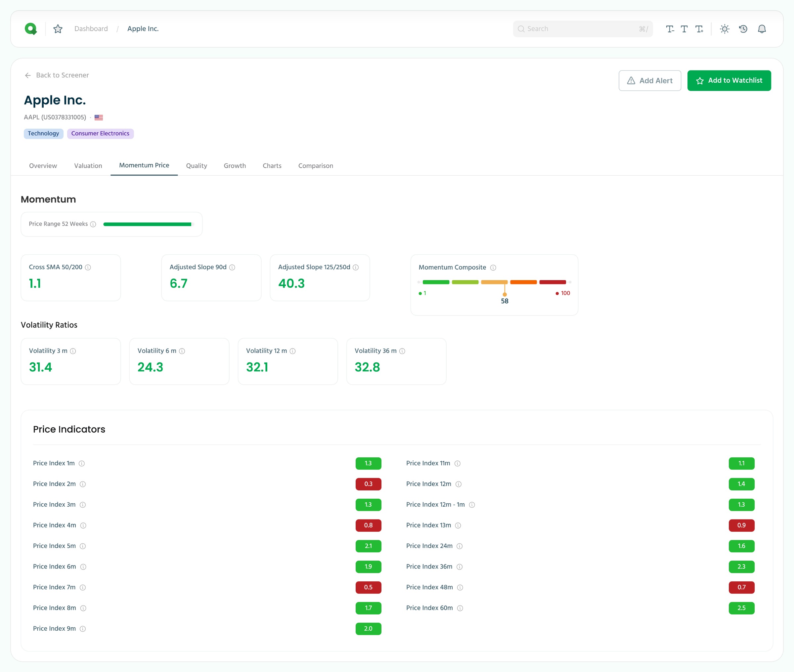
Task: Show info for Price Index 5m
Action: pyautogui.click(x=83, y=546)
